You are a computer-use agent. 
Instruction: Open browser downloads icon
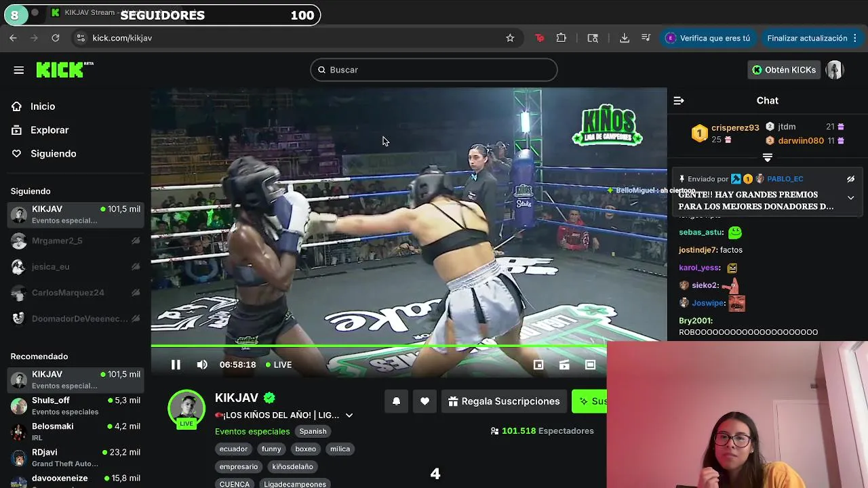[625, 38]
